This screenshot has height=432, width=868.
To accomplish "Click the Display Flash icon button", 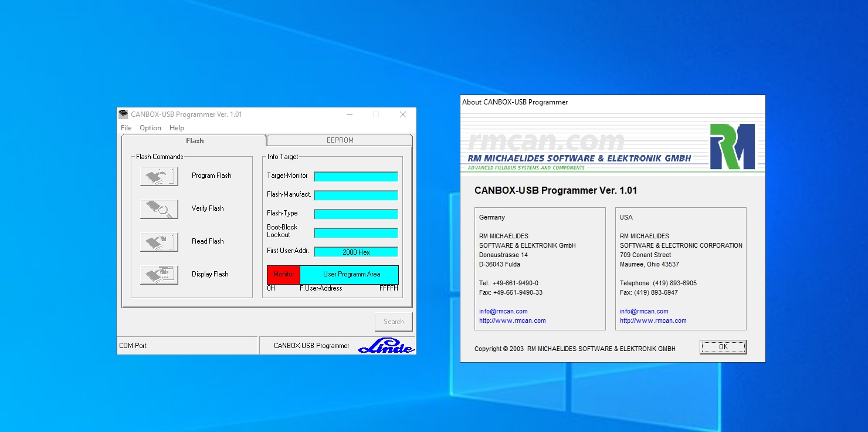I will pos(159,275).
